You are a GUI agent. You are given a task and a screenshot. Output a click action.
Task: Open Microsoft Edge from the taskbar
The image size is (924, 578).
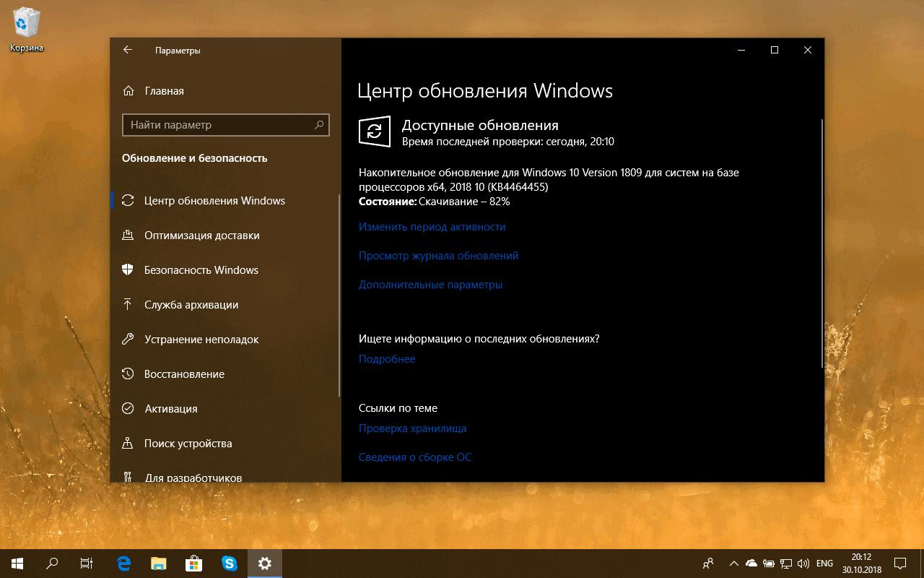pyautogui.click(x=123, y=563)
